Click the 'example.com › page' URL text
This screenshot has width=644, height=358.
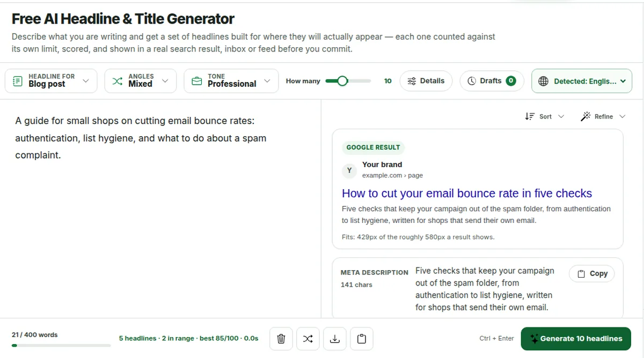(392, 175)
